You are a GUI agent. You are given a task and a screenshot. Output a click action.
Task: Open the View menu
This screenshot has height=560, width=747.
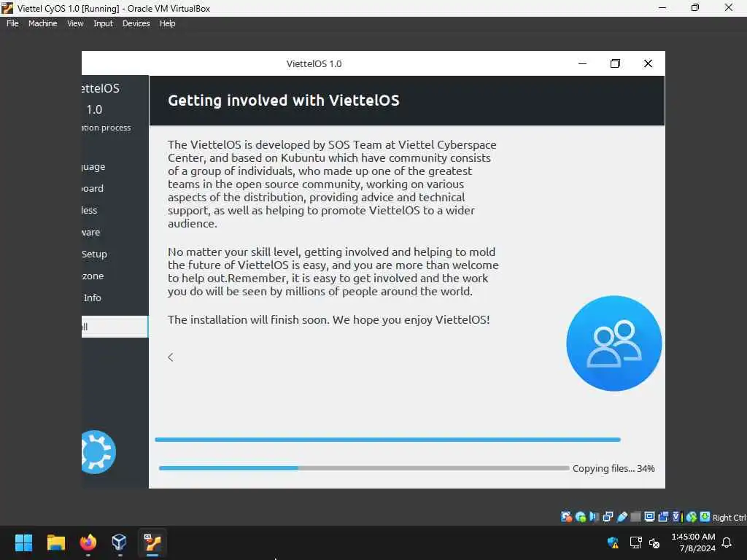coord(75,23)
